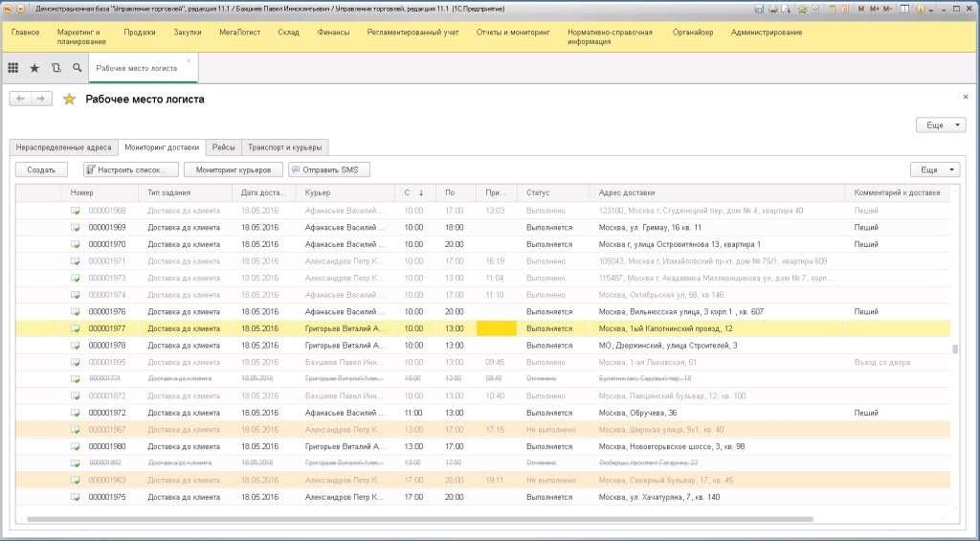Click the yellow highlighted cell in row 000001977

(497, 328)
